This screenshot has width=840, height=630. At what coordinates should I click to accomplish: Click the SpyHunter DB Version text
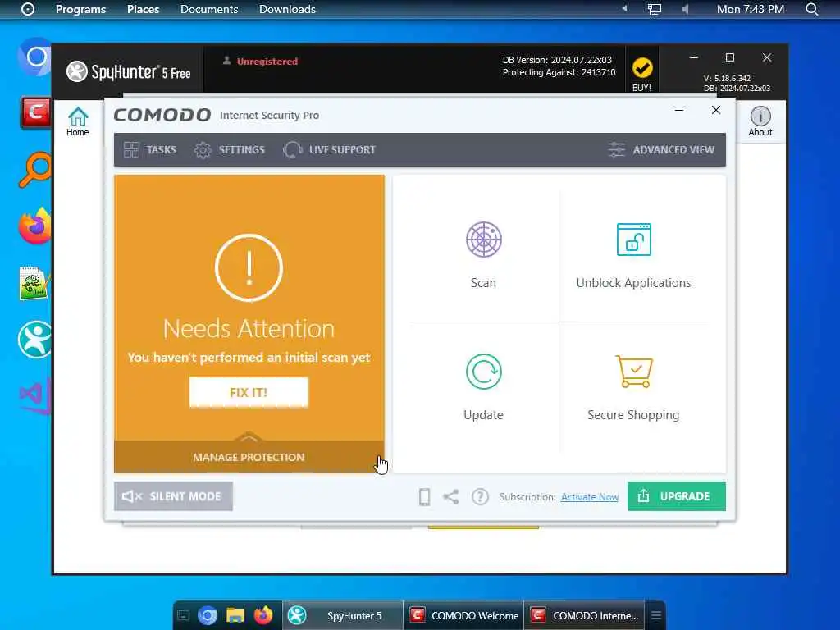[557, 59]
